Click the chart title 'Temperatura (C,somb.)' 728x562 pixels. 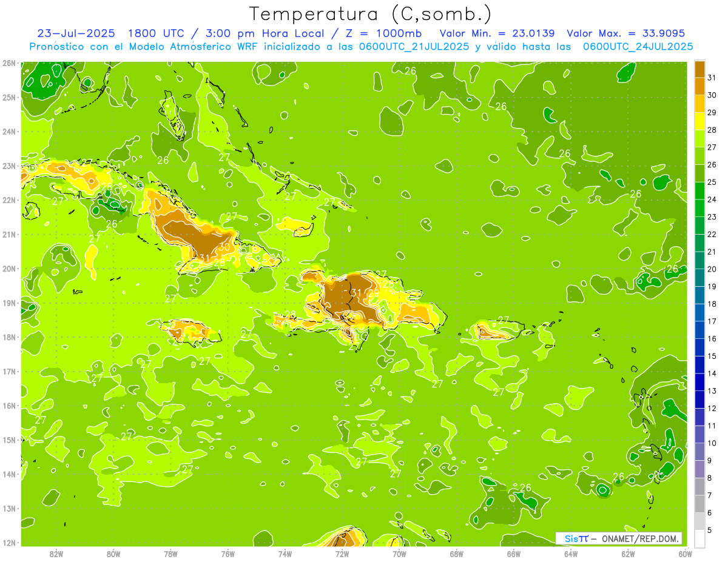(370, 14)
